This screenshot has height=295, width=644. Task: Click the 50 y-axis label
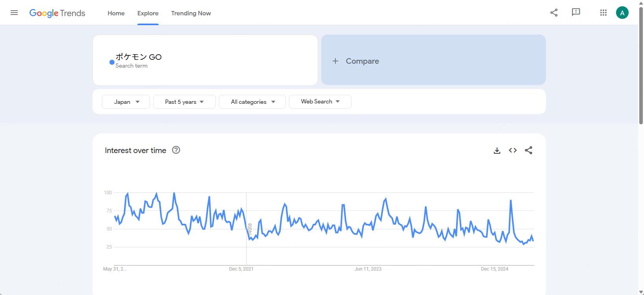tap(109, 229)
